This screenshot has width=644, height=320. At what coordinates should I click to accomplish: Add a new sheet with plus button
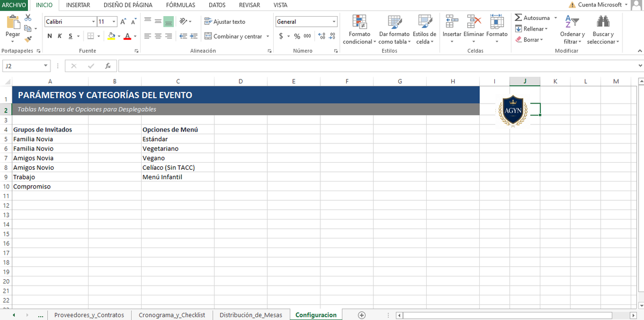pyautogui.click(x=362, y=315)
